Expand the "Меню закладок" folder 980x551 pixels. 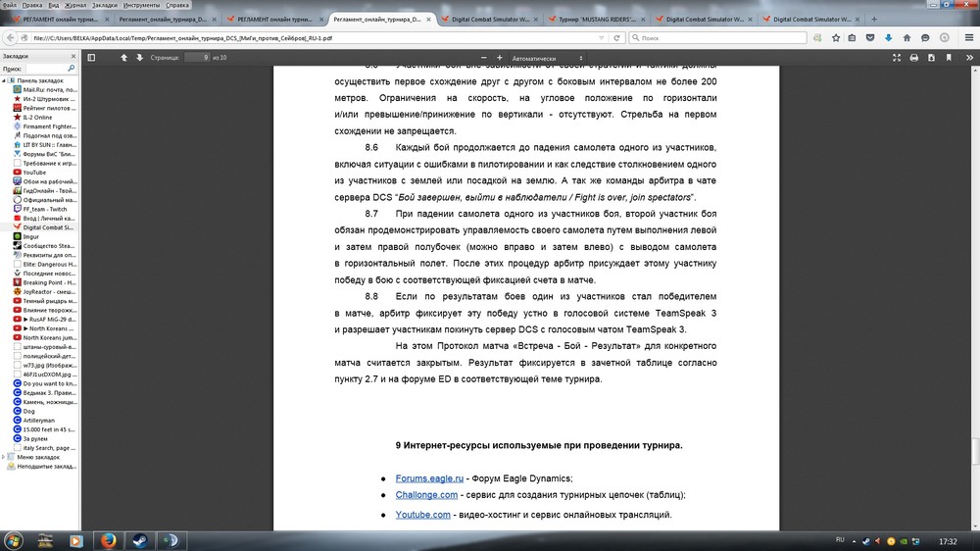tap(4, 457)
